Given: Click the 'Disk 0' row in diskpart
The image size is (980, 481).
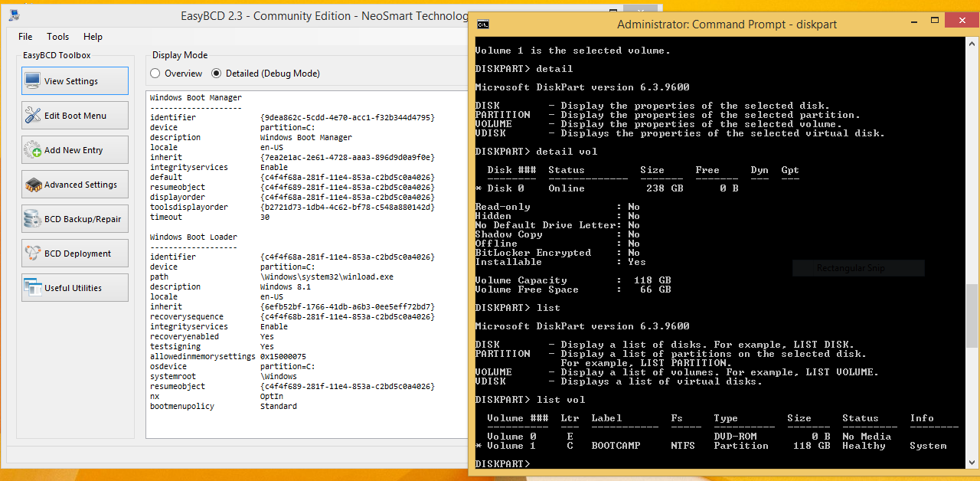Looking at the screenshot, I should pos(606,188).
